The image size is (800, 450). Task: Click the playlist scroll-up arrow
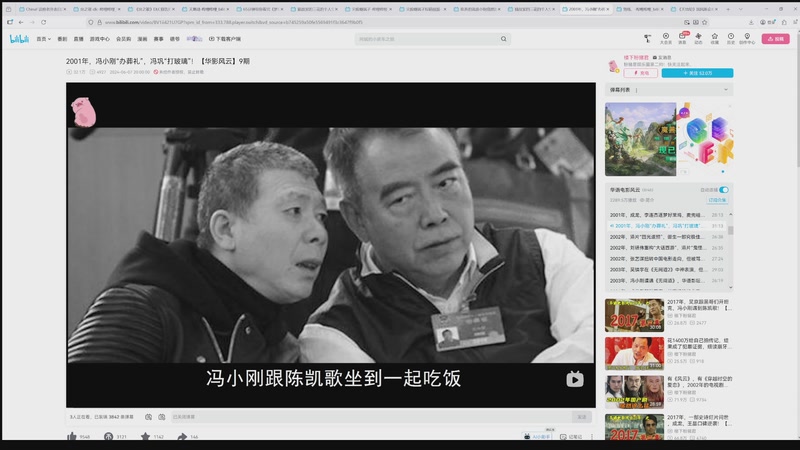pos(731,215)
